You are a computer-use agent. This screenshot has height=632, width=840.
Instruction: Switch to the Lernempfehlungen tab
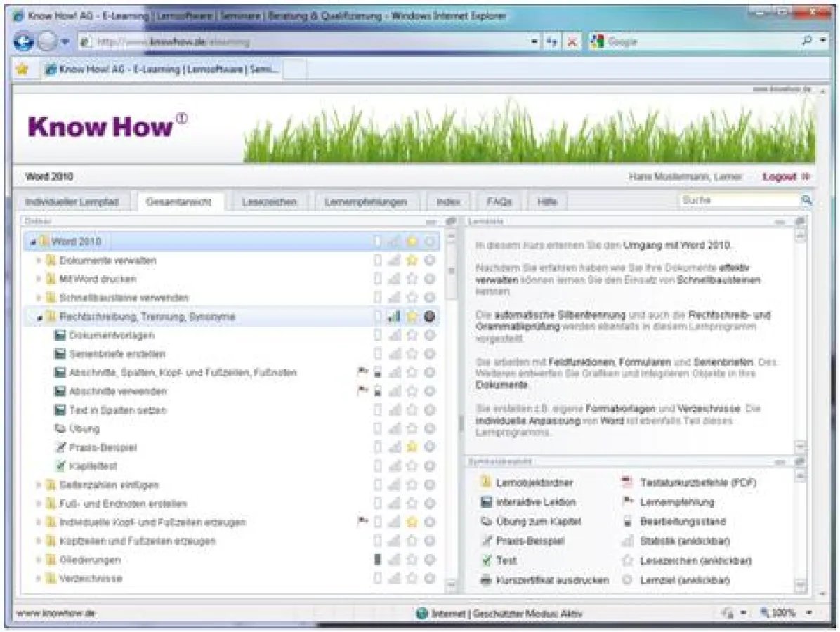coord(366,201)
